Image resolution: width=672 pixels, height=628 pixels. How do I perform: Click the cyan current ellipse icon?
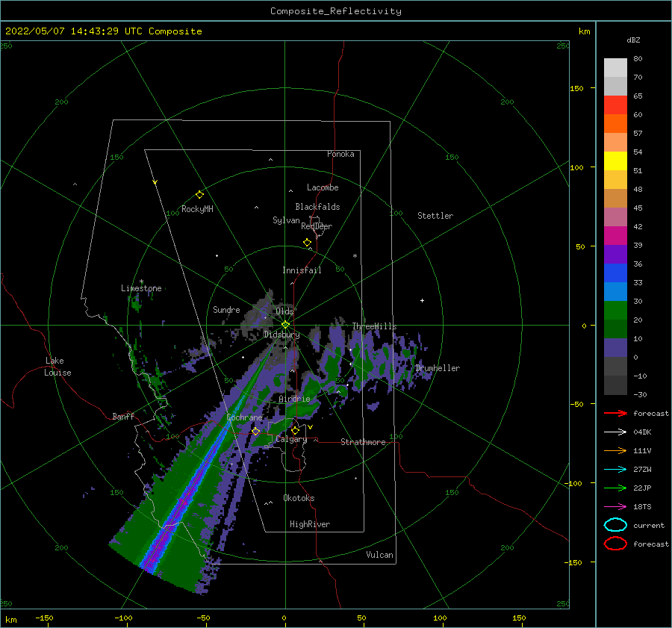point(615,525)
